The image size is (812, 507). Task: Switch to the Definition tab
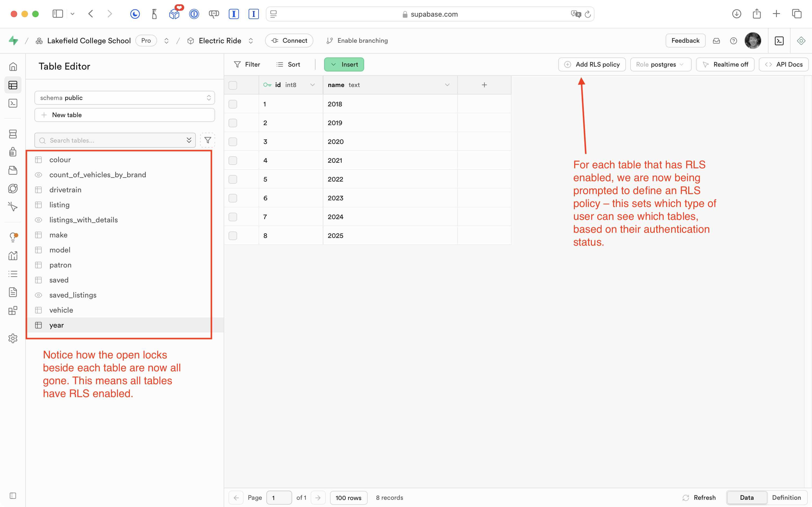[786, 498]
